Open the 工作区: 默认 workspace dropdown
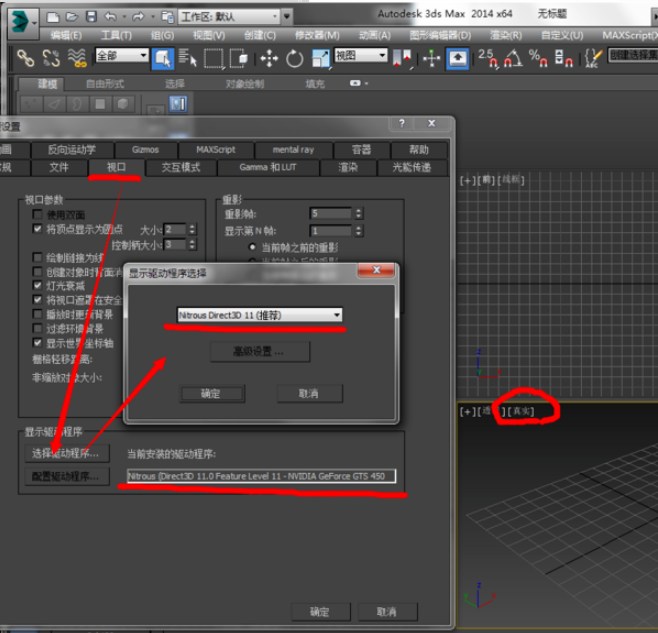The width and height of the screenshot is (658, 633). [229, 17]
